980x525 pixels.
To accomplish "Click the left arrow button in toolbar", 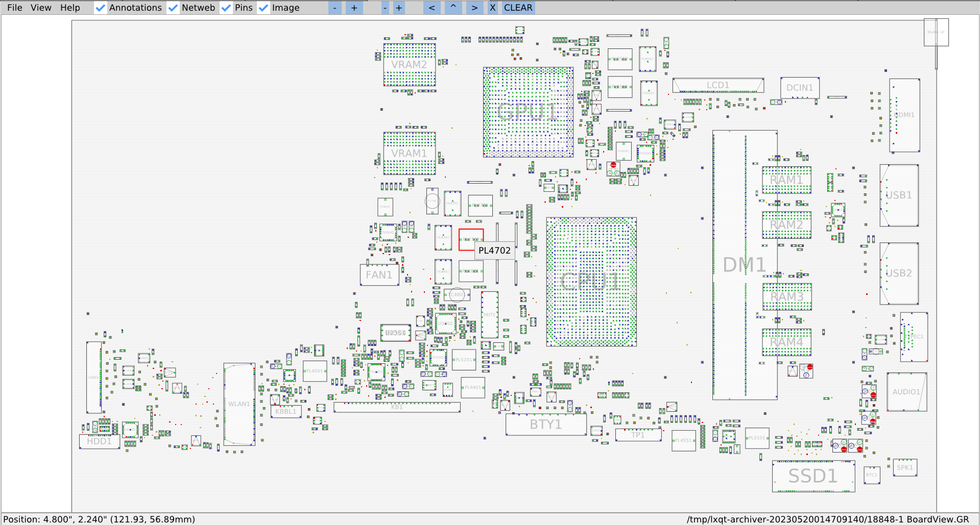I will click(432, 8).
